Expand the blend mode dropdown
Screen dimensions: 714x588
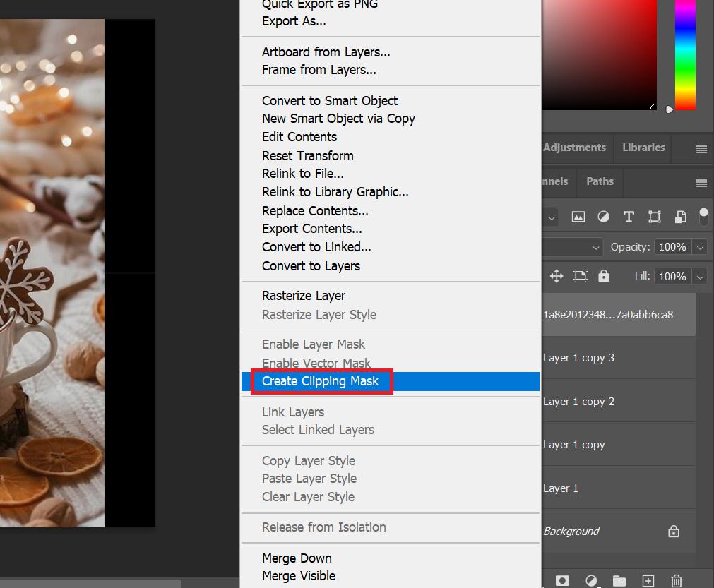click(x=596, y=247)
